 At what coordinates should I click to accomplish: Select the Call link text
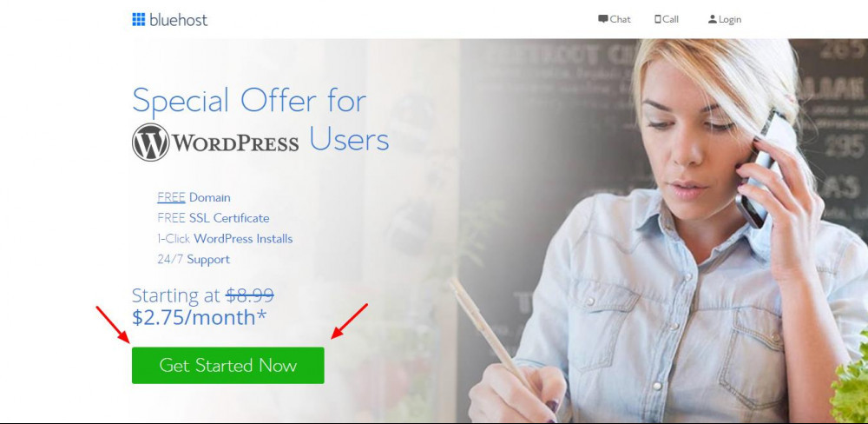tap(670, 19)
